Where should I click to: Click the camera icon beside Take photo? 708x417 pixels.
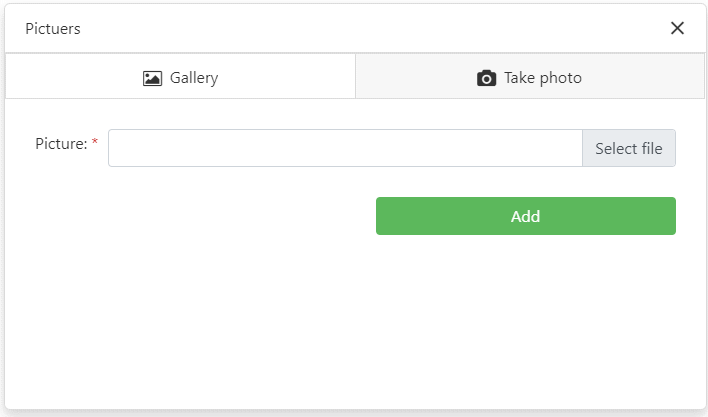tap(486, 78)
